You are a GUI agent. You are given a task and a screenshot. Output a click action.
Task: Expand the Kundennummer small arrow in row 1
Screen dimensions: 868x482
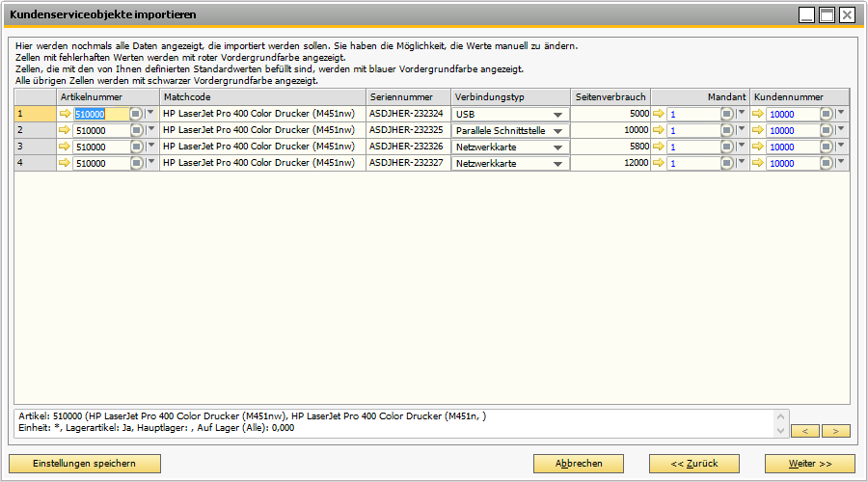coord(841,113)
